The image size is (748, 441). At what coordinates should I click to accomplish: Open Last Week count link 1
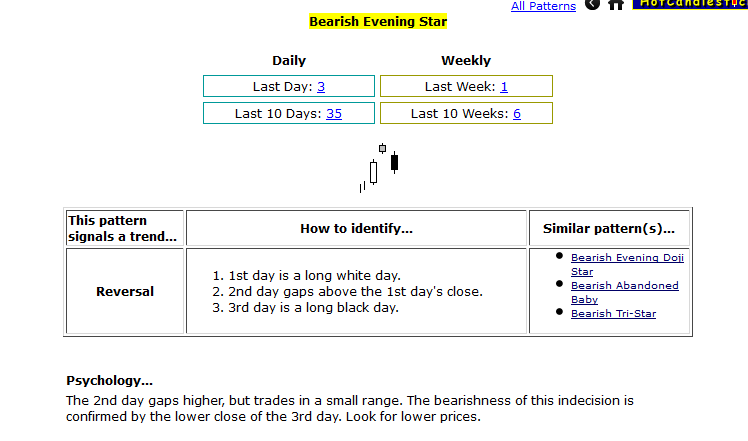[x=504, y=86]
